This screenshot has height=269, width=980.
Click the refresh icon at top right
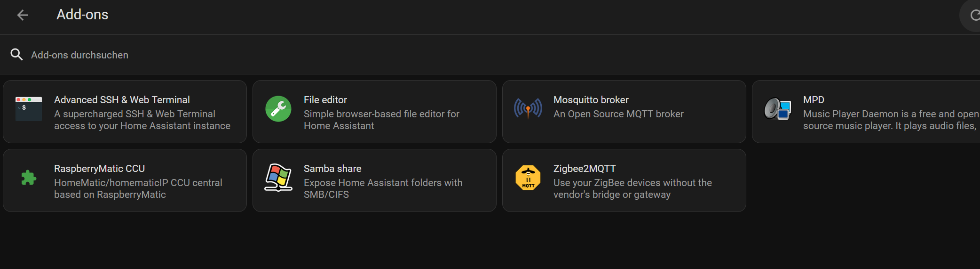pos(974,16)
